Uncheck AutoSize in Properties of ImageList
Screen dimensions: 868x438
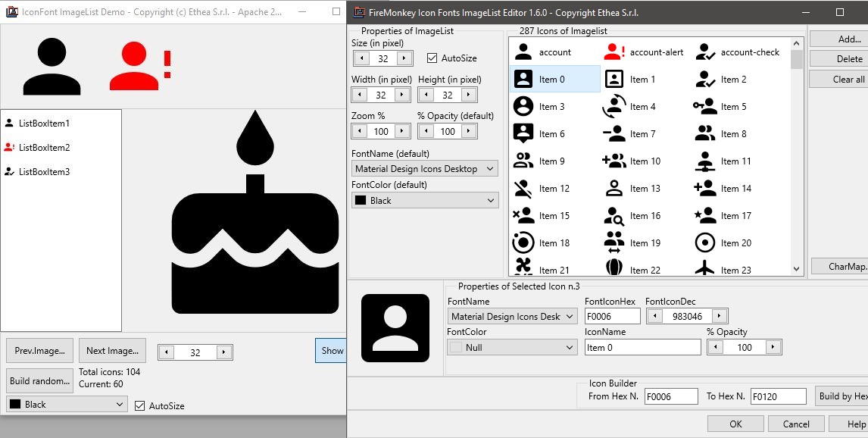[x=432, y=58]
